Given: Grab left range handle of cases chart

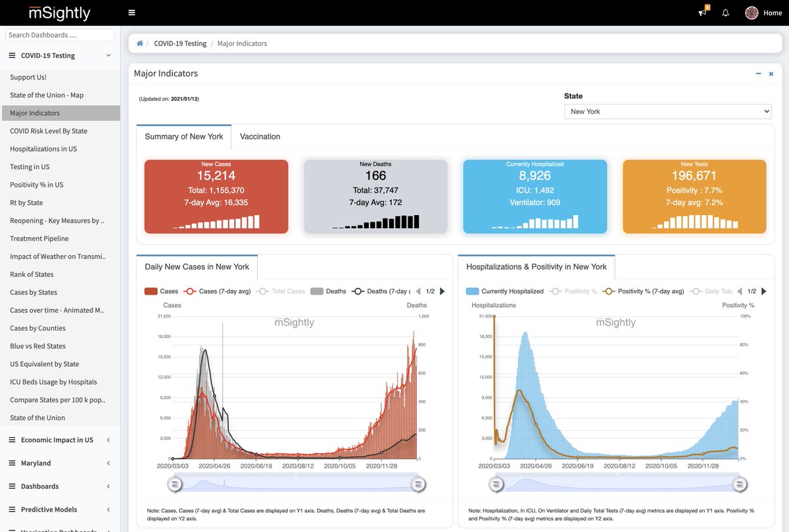Looking at the screenshot, I should point(175,484).
